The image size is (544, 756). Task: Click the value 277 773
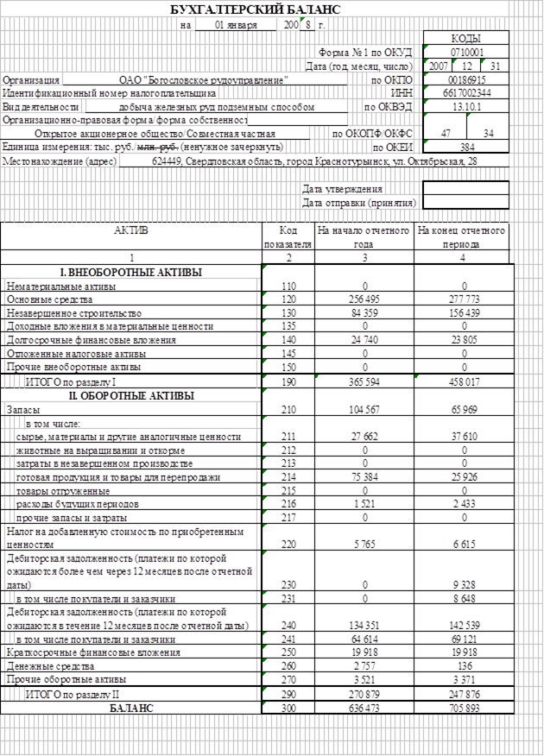click(x=464, y=299)
